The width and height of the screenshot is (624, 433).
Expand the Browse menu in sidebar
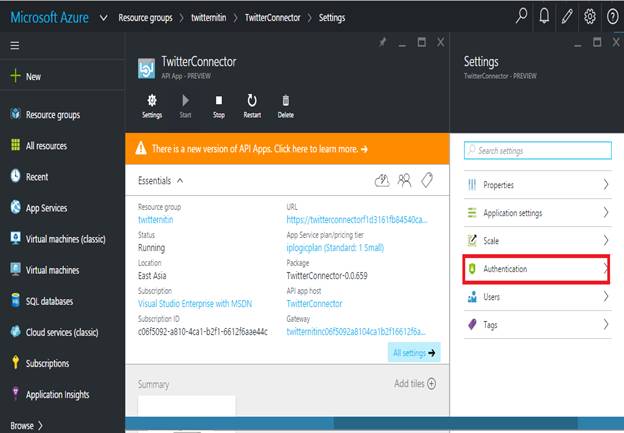27,424
